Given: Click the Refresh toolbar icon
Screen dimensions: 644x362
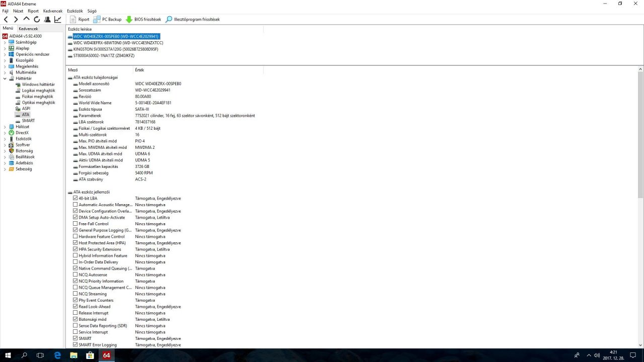Looking at the screenshot, I should [37, 19].
